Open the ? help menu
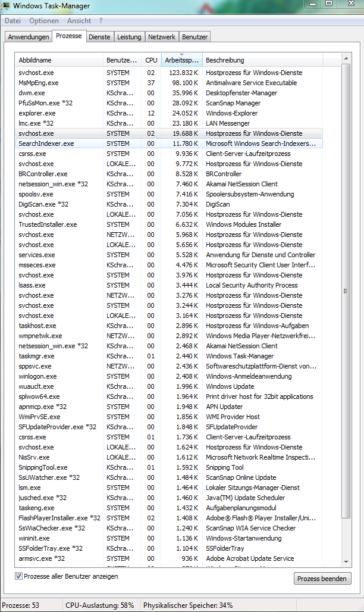The image size is (364, 612). pyautogui.click(x=101, y=21)
